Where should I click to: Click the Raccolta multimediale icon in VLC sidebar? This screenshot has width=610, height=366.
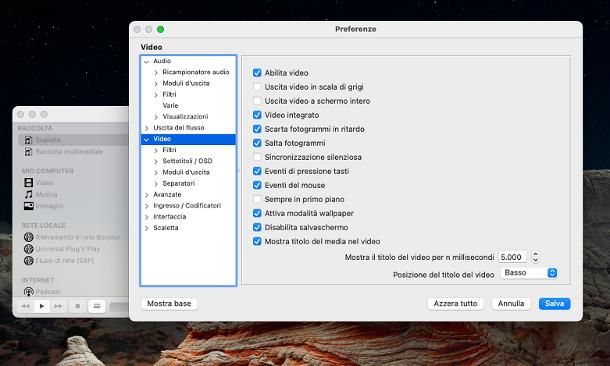coord(28,152)
